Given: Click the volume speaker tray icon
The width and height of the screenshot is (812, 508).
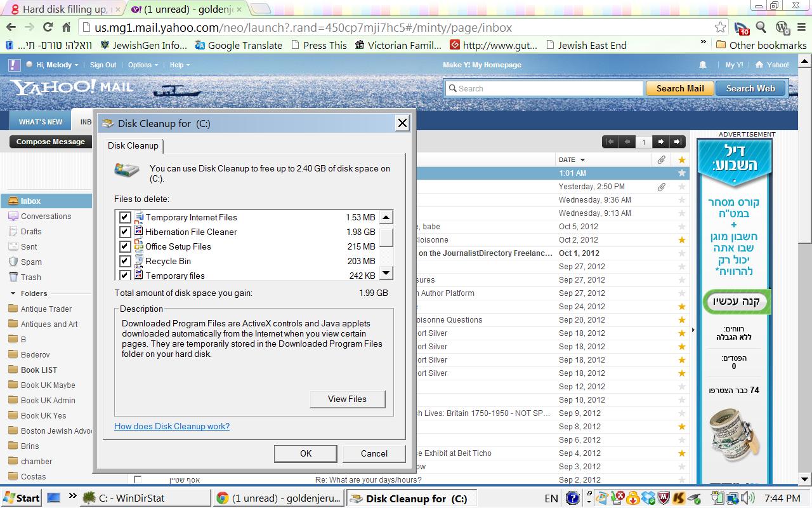Looking at the screenshot, I should click(749, 498).
